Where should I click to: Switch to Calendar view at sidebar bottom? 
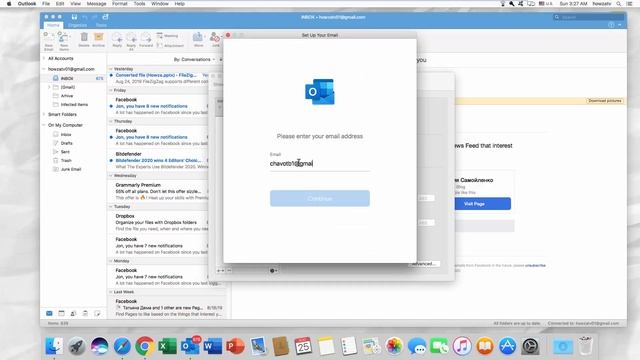(x=61, y=313)
